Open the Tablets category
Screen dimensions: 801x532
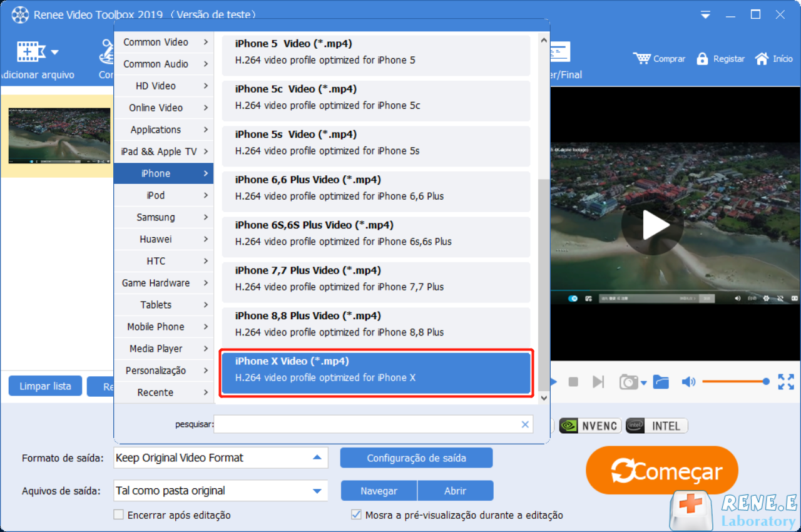point(163,305)
